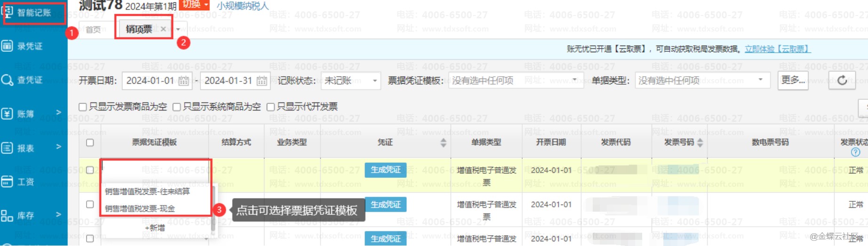868x246 pixels.
Task: Click the 业务类型 column header
Action: [x=292, y=142]
